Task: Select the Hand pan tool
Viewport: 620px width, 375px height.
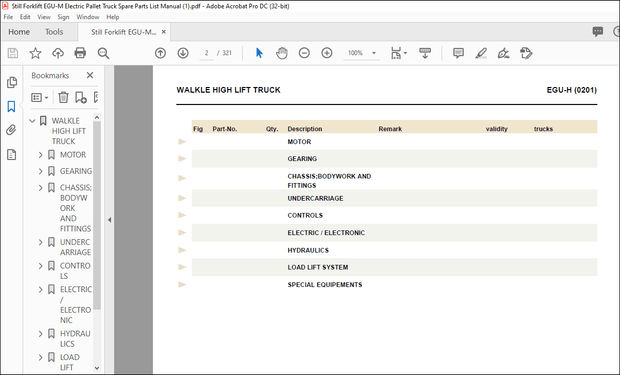Action: [x=282, y=53]
